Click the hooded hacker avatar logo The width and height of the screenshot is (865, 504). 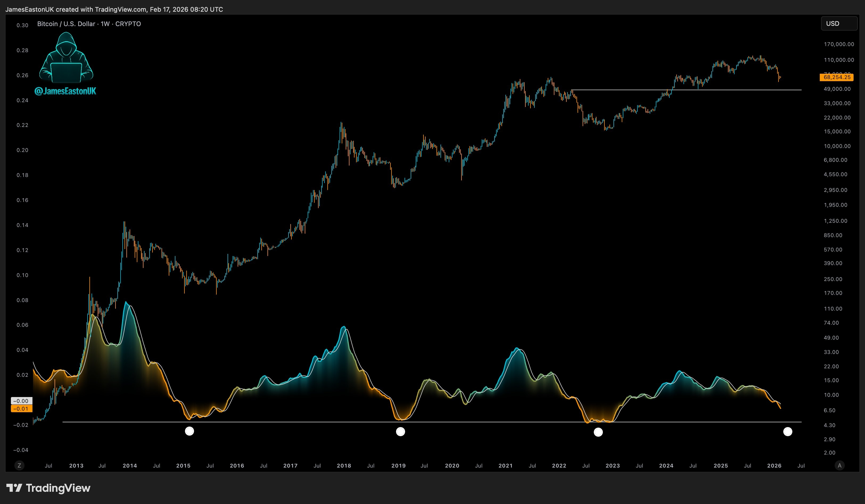tap(66, 58)
